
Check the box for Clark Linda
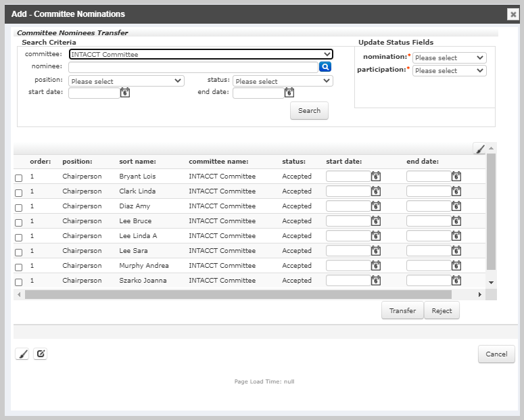point(19,193)
